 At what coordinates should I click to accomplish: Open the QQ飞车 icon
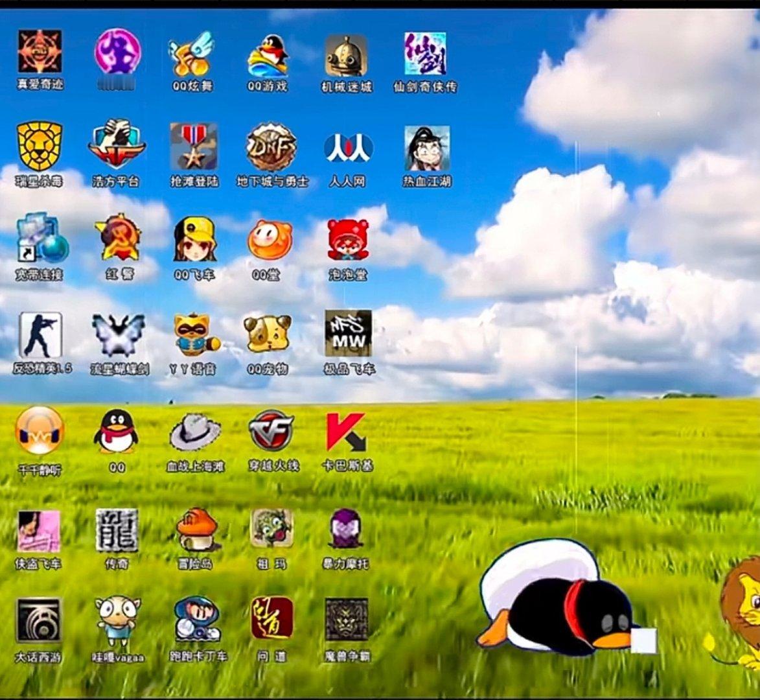(x=195, y=239)
